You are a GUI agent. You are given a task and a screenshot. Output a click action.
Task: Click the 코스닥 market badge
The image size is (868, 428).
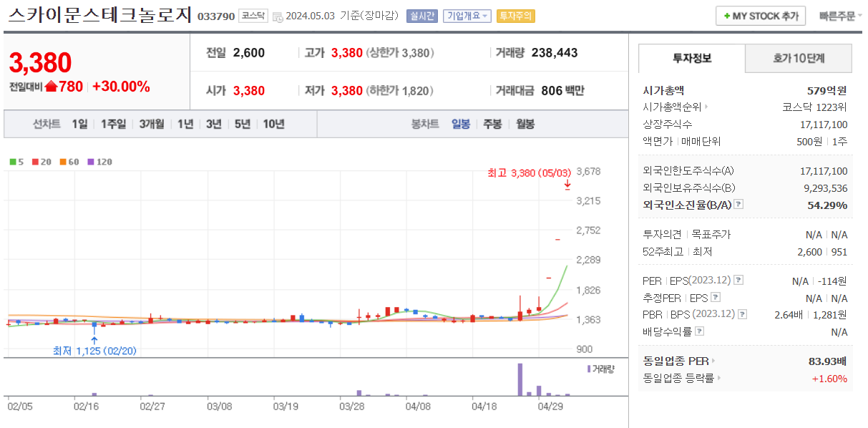click(x=253, y=16)
